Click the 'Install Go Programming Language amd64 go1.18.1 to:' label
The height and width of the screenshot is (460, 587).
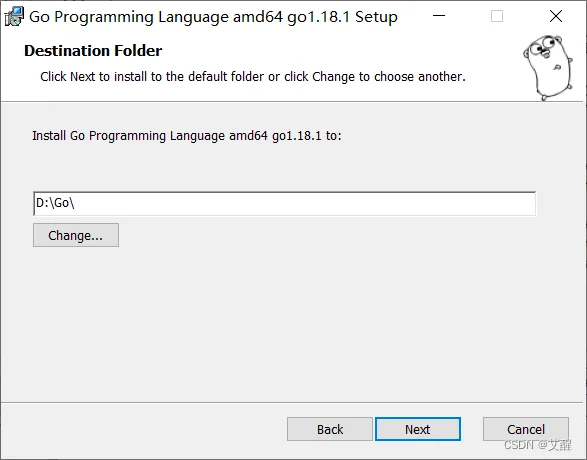(187, 136)
